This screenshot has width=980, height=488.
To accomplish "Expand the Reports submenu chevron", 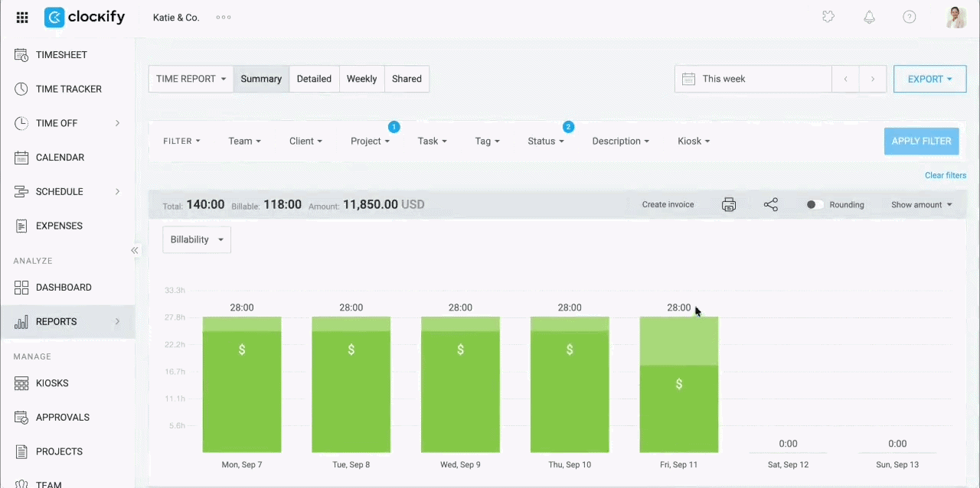I will click(117, 321).
